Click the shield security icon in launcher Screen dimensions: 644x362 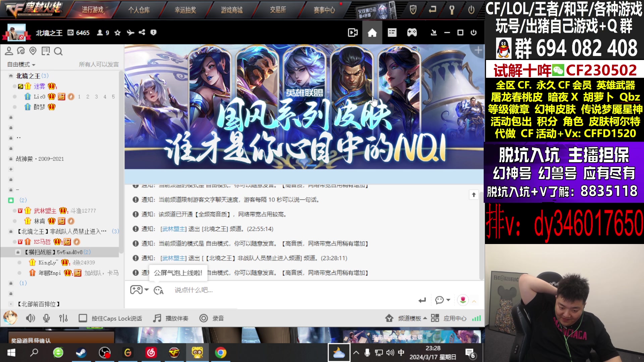pos(413,10)
